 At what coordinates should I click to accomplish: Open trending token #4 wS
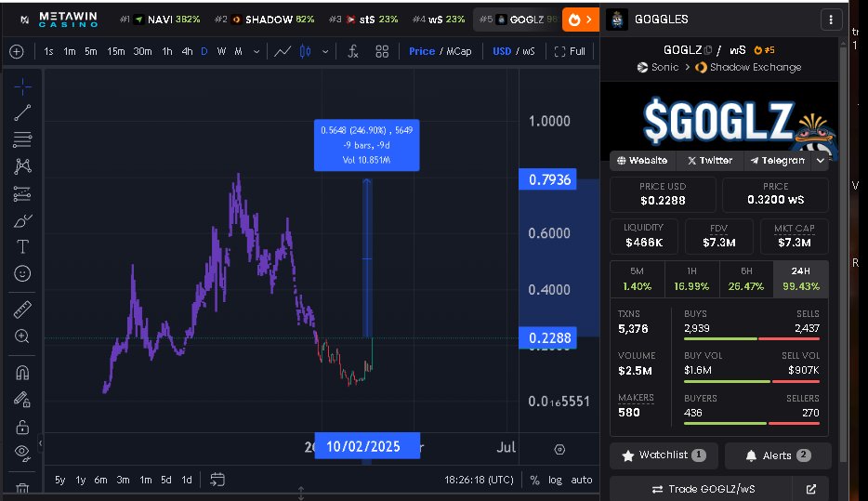(439, 20)
